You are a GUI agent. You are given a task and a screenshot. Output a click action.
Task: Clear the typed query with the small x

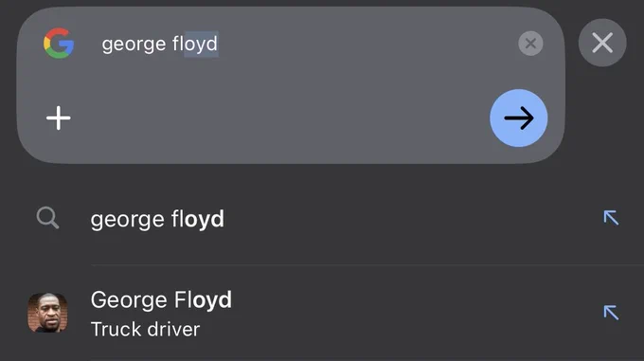pyautogui.click(x=530, y=44)
